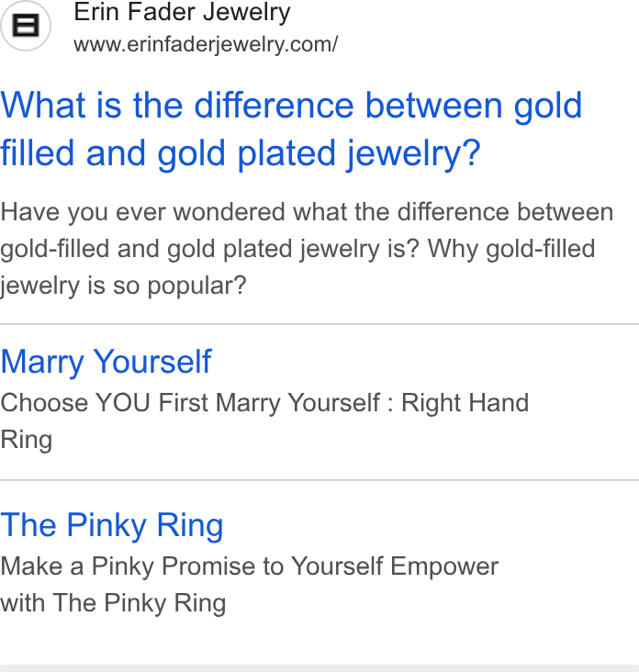The width and height of the screenshot is (639, 672).
Task: Click the www.erinfaderjewelry.com URL text
Action: (x=206, y=44)
